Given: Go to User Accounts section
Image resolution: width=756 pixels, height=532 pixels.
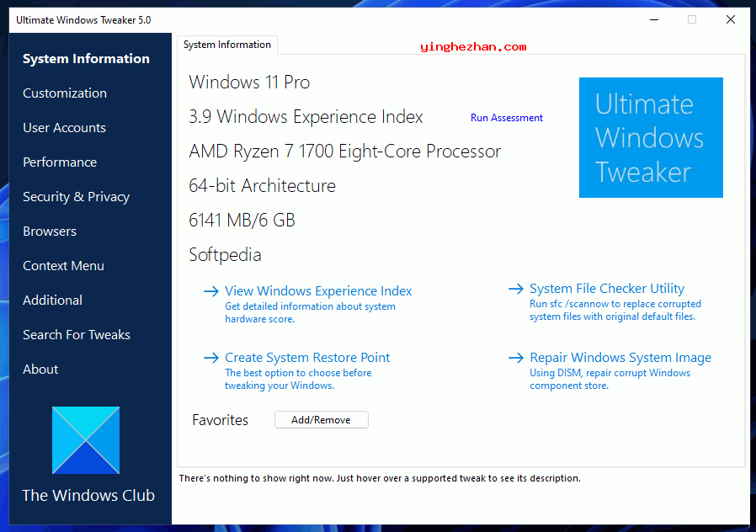Looking at the screenshot, I should 64,128.
